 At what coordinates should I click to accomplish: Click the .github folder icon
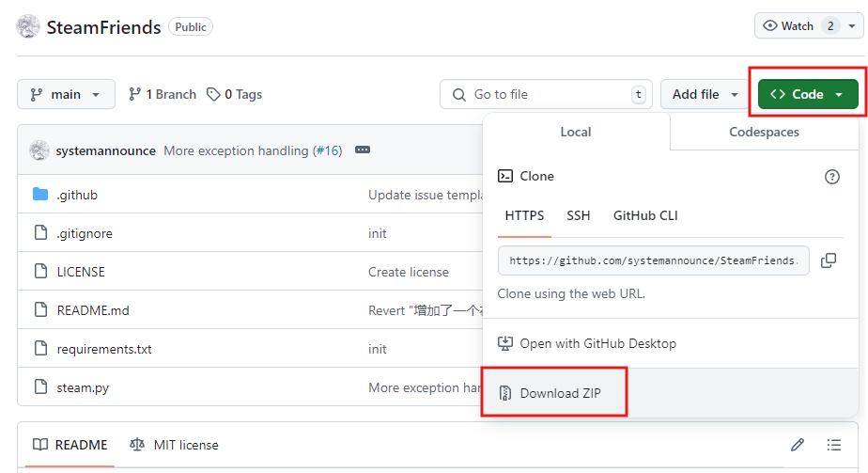[x=40, y=194]
